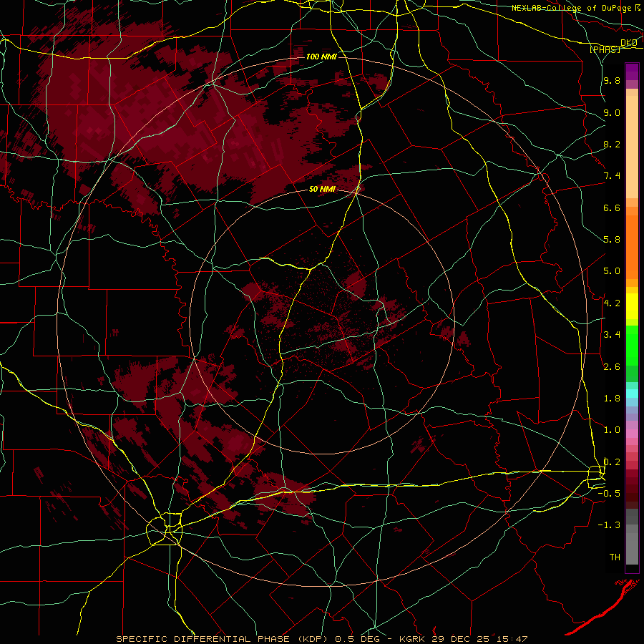Click the [PHAS] unit label
Viewport: 644px width, 644px height.
[x=605, y=49]
